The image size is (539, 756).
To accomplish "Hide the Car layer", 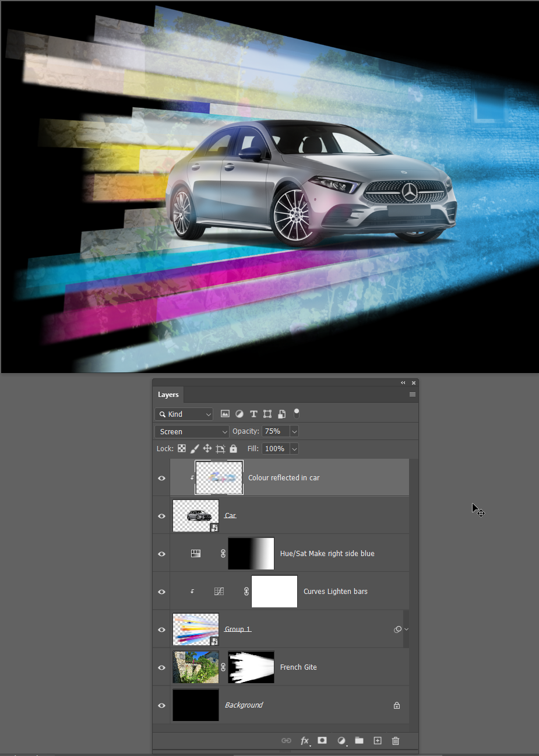I will 161,515.
